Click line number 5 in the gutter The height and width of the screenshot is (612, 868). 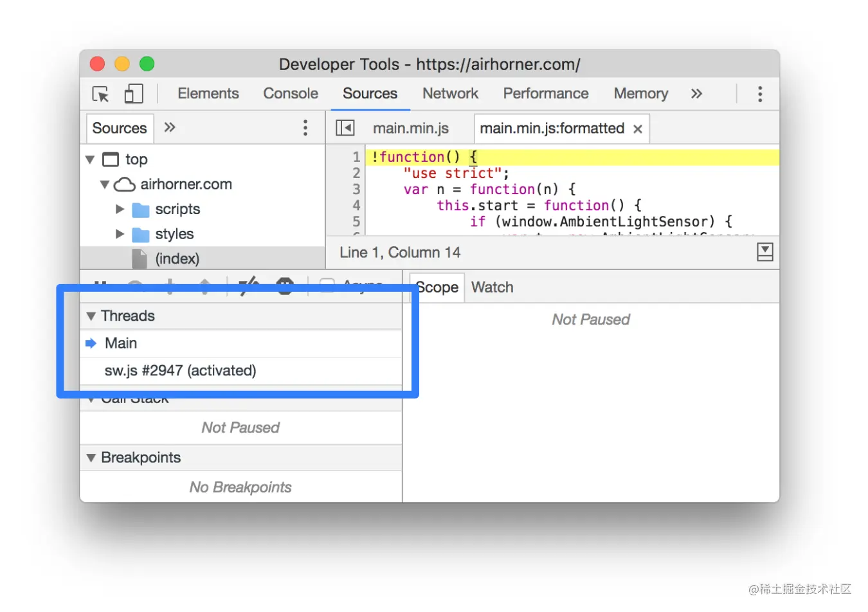356,221
